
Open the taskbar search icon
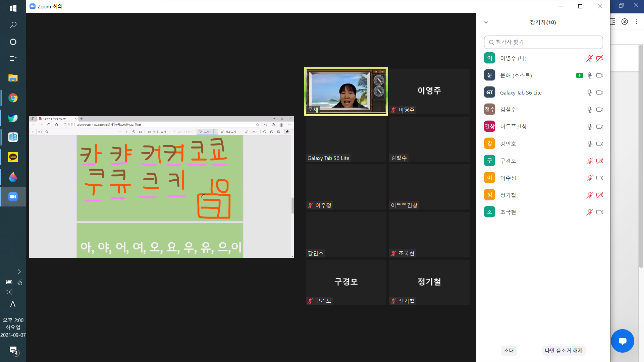[x=13, y=25]
